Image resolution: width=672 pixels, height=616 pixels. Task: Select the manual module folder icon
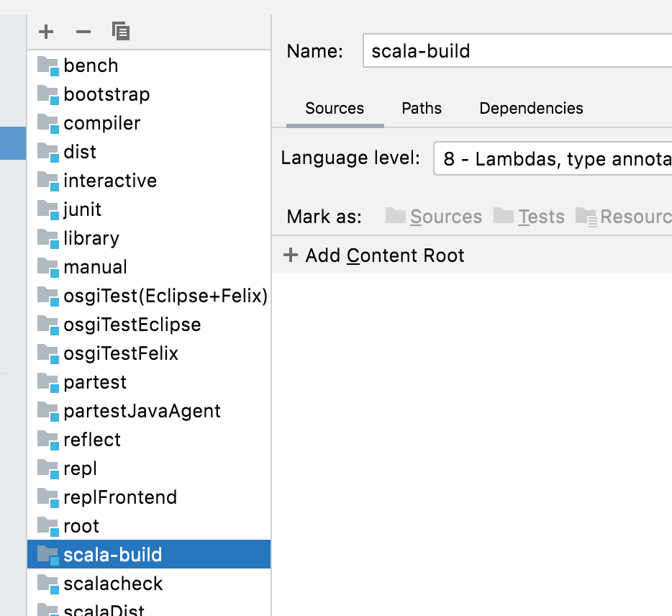coord(48,268)
